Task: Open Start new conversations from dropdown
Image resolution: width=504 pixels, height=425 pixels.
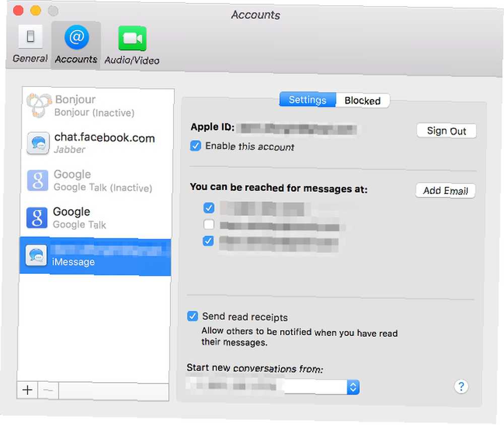Action: [x=273, y=386]
